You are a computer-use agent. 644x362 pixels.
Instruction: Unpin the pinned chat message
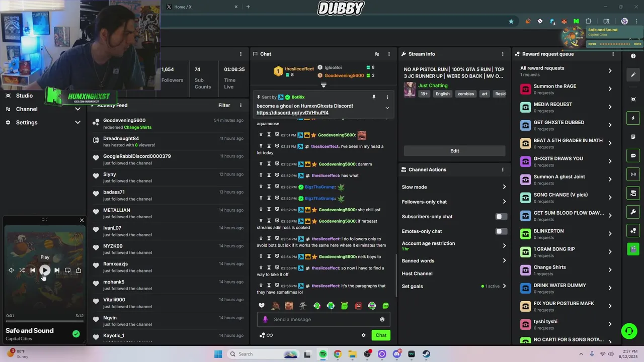[374, 97]
